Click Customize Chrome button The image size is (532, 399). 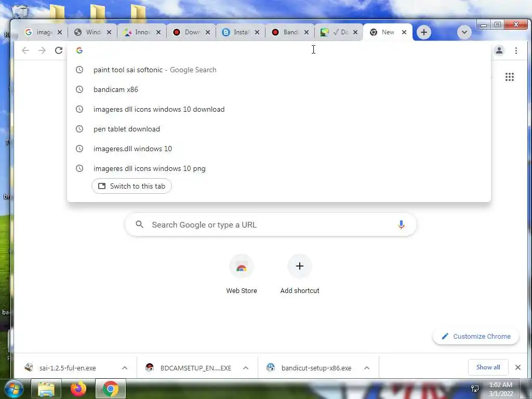[476, 336]
